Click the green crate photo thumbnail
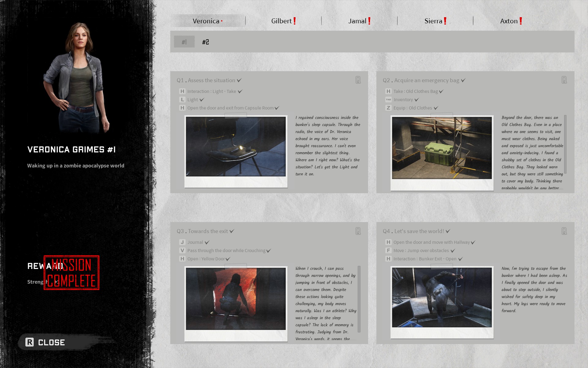588x368 pixels. click(442, 148)
